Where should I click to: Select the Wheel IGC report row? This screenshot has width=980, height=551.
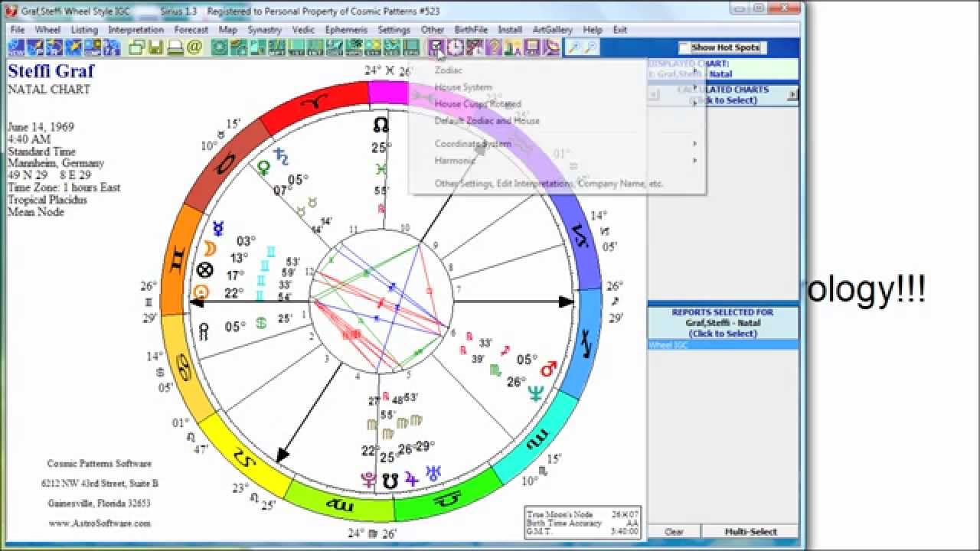point(724,345)
